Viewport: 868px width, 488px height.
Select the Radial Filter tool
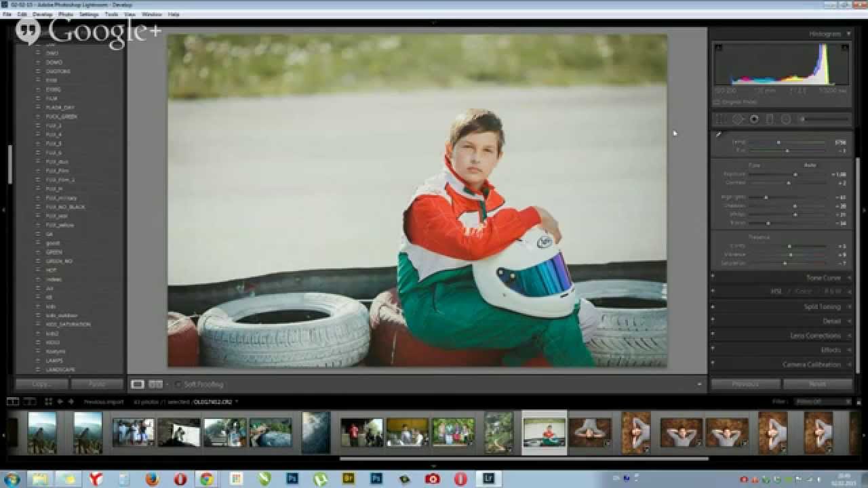click(786, 119)
